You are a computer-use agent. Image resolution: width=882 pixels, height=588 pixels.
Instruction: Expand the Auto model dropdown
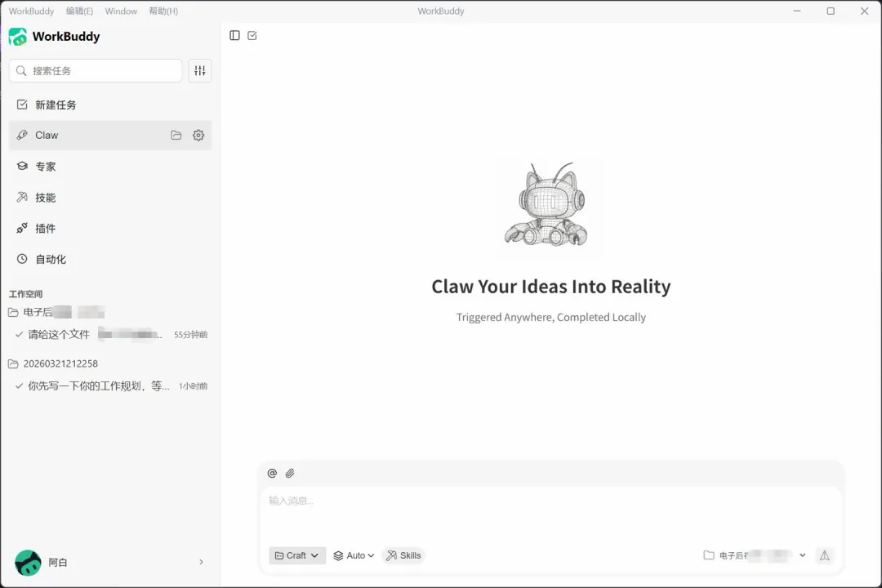click(354, 555)
